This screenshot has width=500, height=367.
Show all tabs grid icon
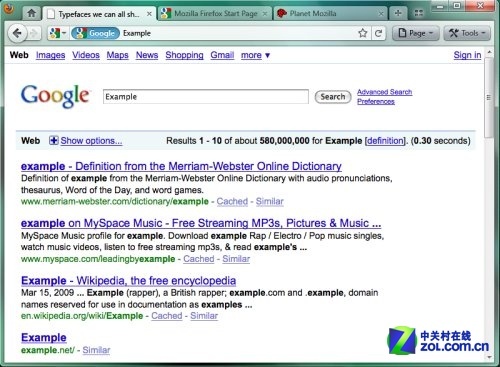coord(418,13)
